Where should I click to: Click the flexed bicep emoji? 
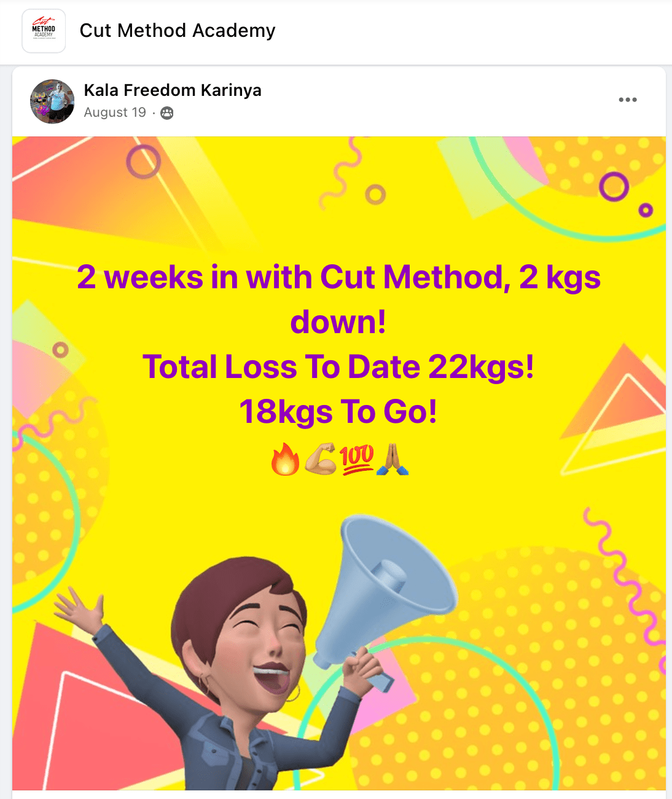tap(321, 460)
